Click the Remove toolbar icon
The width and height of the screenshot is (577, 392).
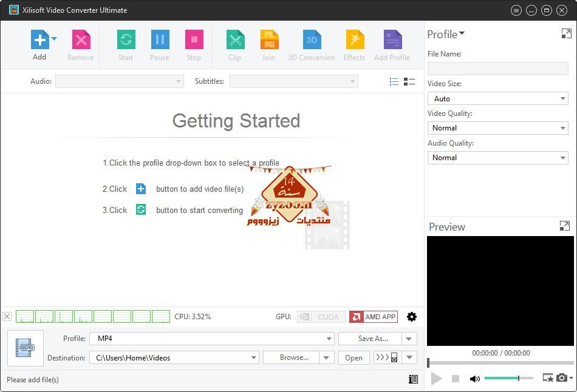[x=81, y=39]
